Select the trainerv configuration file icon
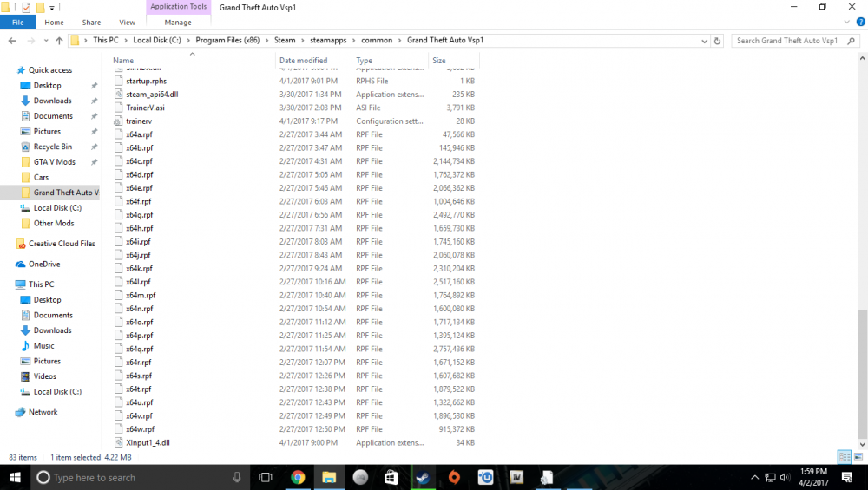This screenshot has width=868, height=490. coord(118,121)
